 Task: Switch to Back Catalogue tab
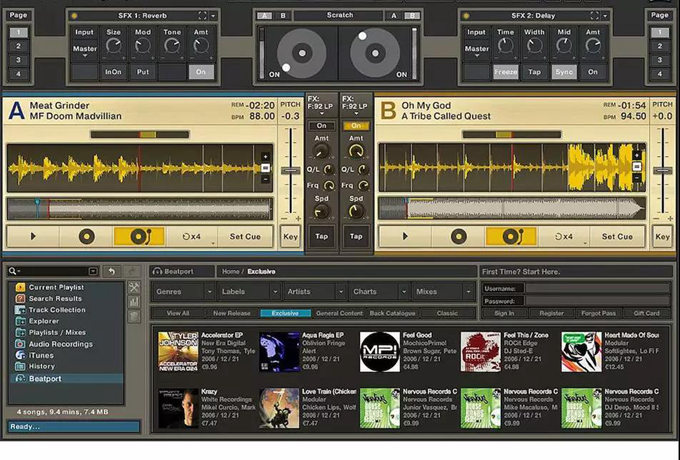392,313
